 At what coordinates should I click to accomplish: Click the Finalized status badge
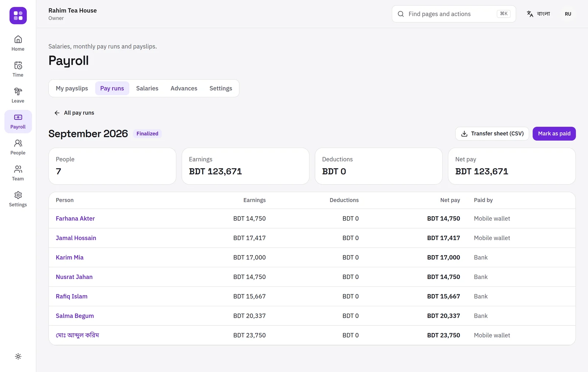click(147, 133)
